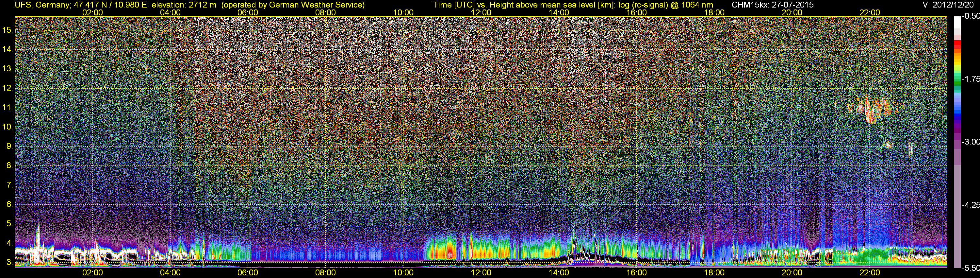Click the height axis label "14."
The image size is (980, 278).
click(7, 49)
